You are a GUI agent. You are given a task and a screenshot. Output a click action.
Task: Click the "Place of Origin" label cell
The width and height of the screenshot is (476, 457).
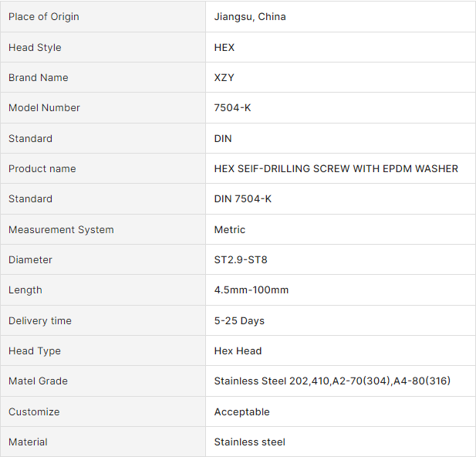pos(44,17)
